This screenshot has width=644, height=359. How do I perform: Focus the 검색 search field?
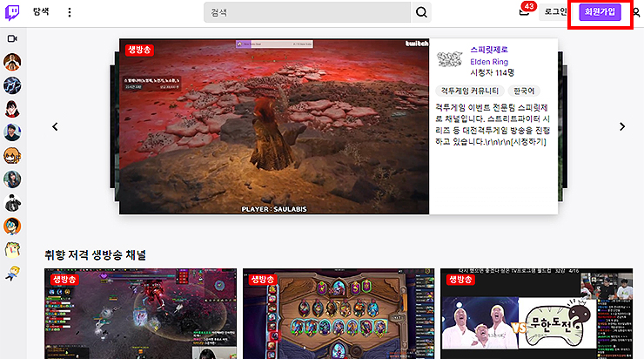pos(307,12)
